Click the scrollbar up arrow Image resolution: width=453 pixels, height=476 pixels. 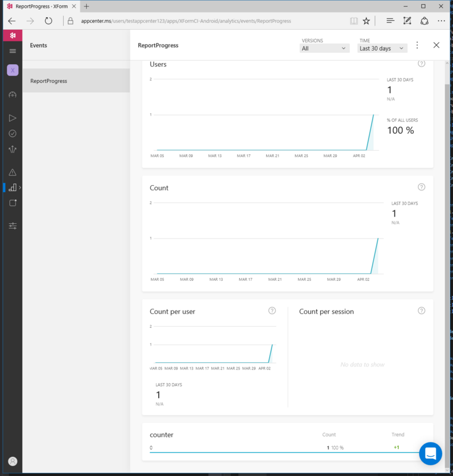447,63
